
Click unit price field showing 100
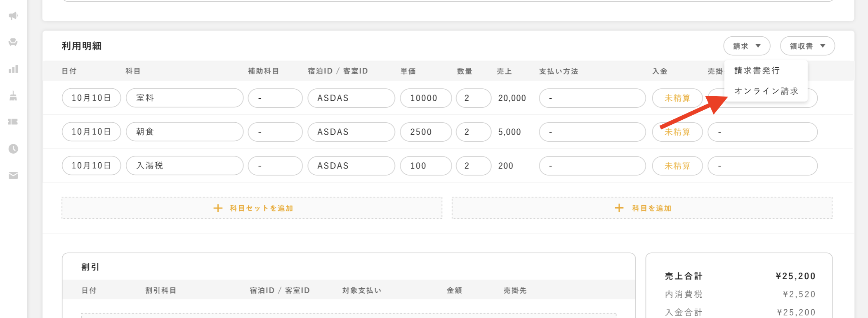[426, 166]
